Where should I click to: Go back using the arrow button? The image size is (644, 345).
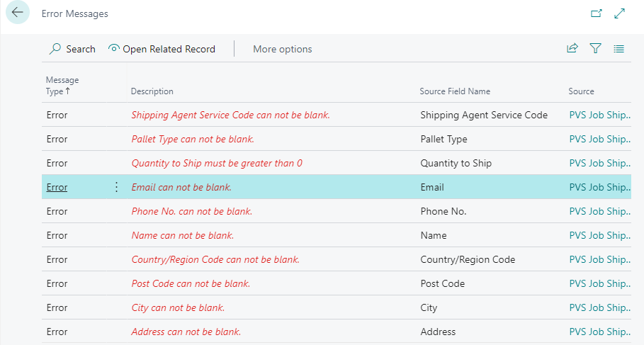(x=18, y=13)
